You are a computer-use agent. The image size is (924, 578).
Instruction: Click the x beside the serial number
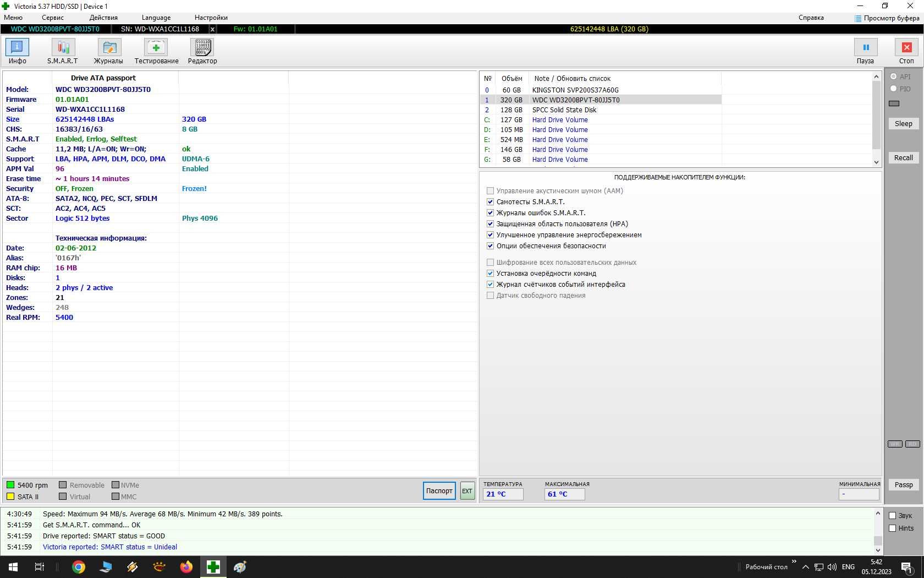pyautogui.click(x=212, y=29)
